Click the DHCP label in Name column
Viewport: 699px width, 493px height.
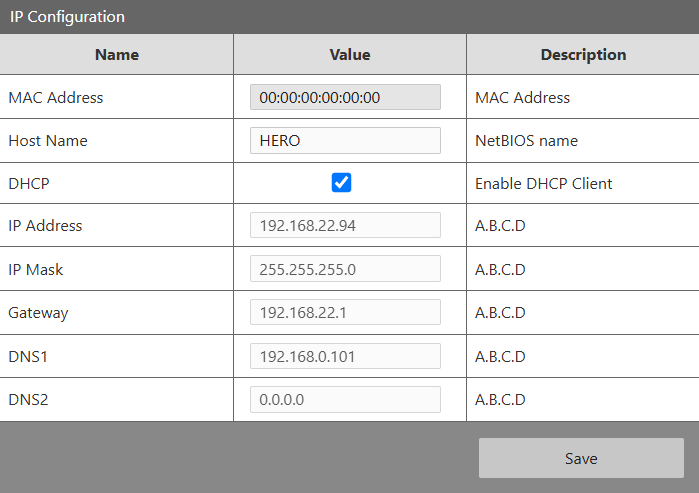pos(29,184)
